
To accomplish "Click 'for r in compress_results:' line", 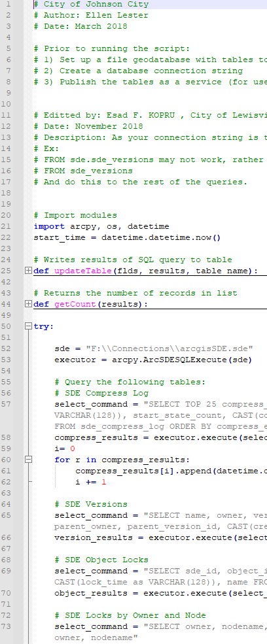I will [x=122, y=460].
